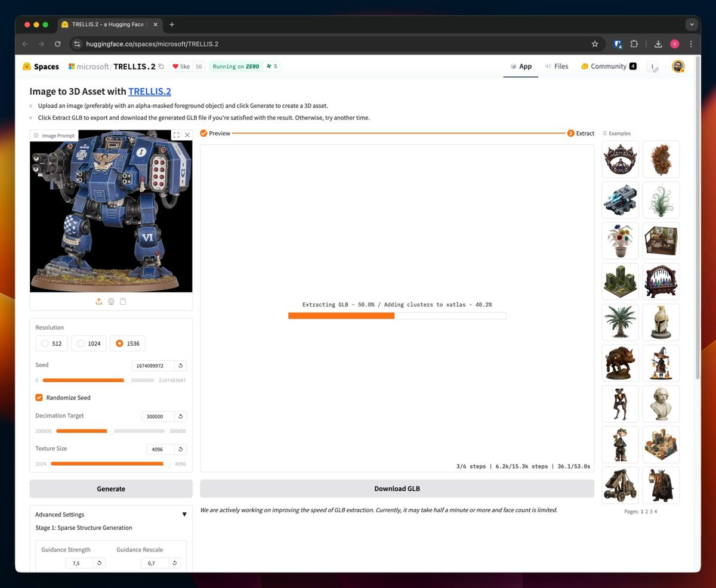This screenshot has width=716, height=588.
Task: Enlarge the image prompt to fullscreen
Action: coord(177,135)
